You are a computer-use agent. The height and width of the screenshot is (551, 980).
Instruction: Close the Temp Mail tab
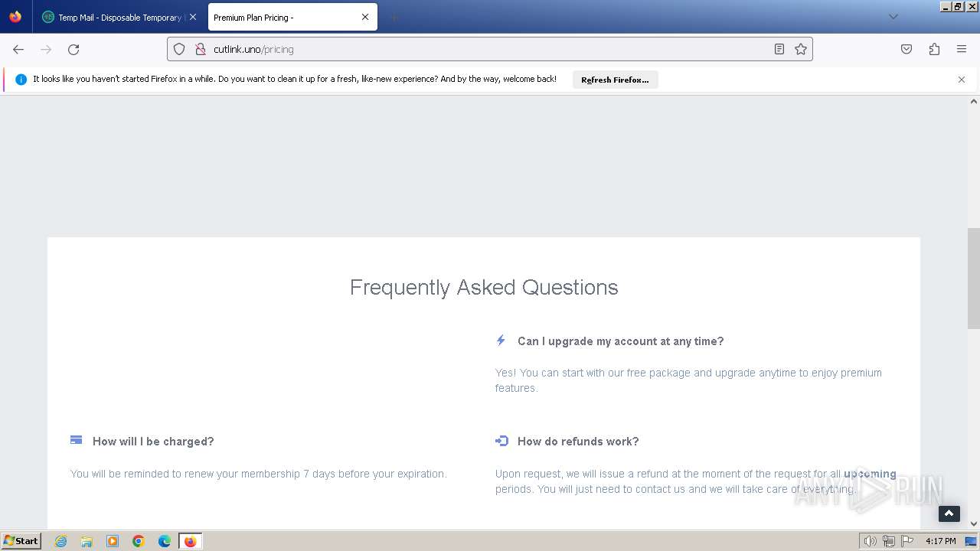[x=192, y=17]
